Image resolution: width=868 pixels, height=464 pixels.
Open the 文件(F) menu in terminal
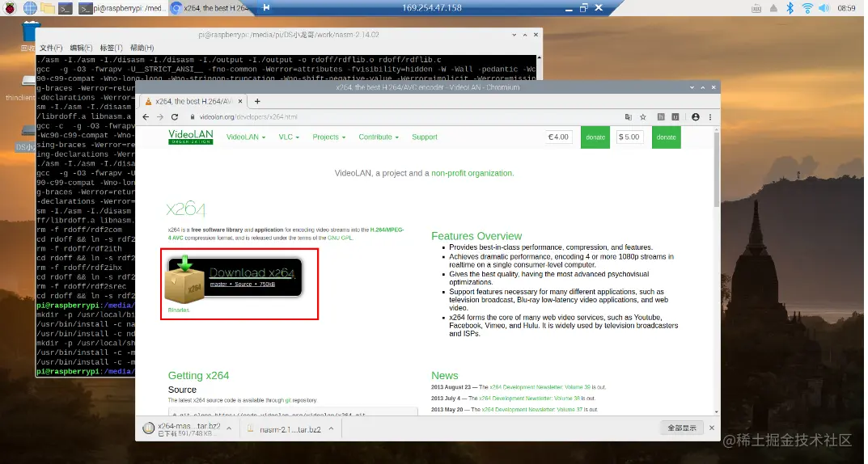51,48
